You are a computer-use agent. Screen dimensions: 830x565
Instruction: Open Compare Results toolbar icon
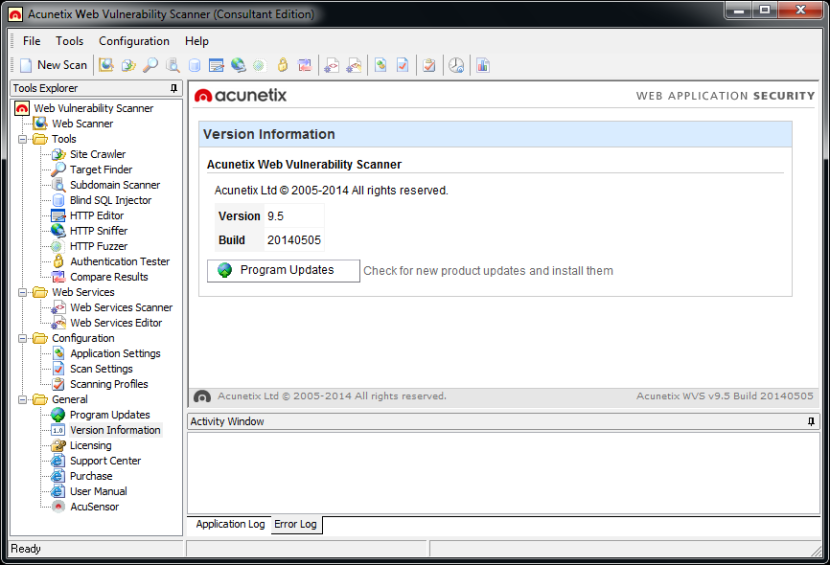(305, 65)
